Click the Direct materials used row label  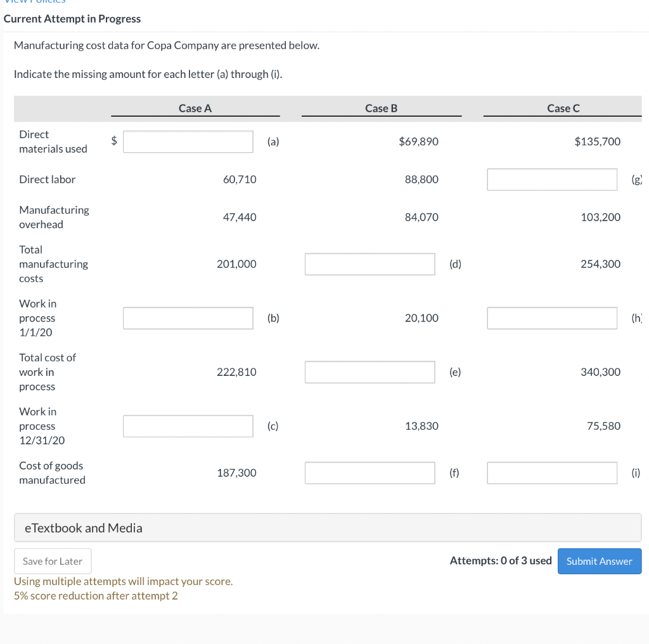(x=53, y=141)
